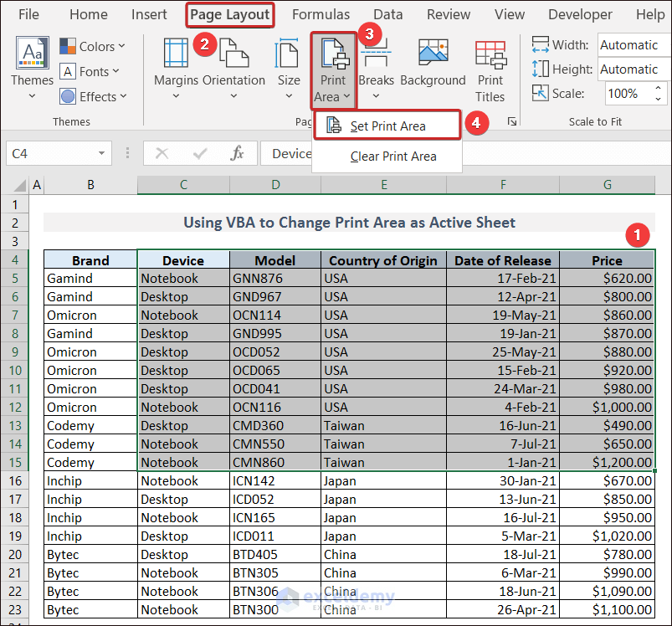The image size is (672, 626).
Task: Expand the theme Colors dropdown
Action: tap(92, 47)
